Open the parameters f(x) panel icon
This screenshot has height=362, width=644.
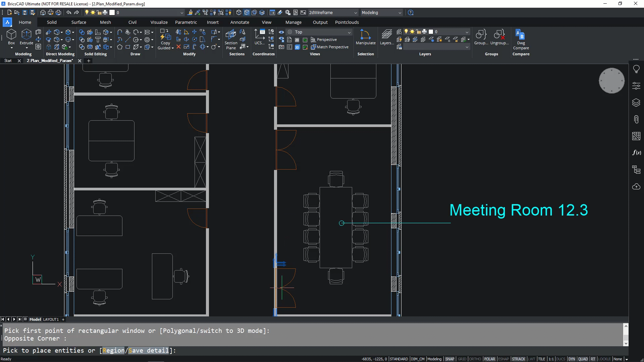636,153
